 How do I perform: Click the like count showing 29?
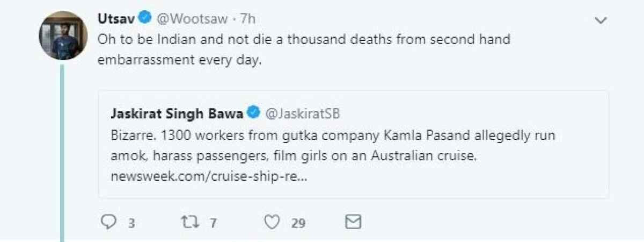coord(298,223)
